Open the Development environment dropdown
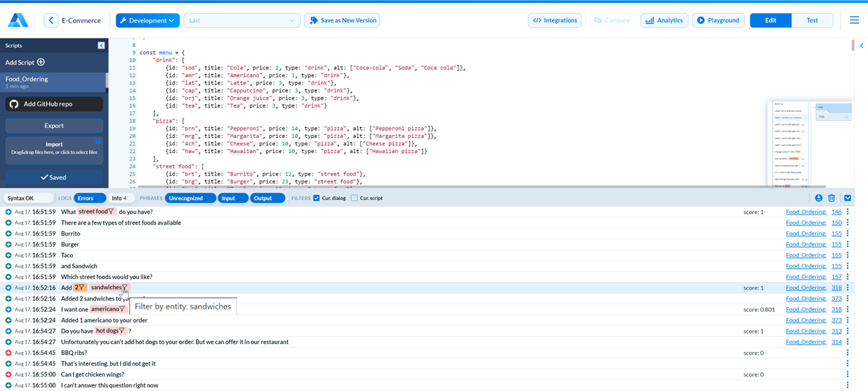 click(x=148, y=20)
